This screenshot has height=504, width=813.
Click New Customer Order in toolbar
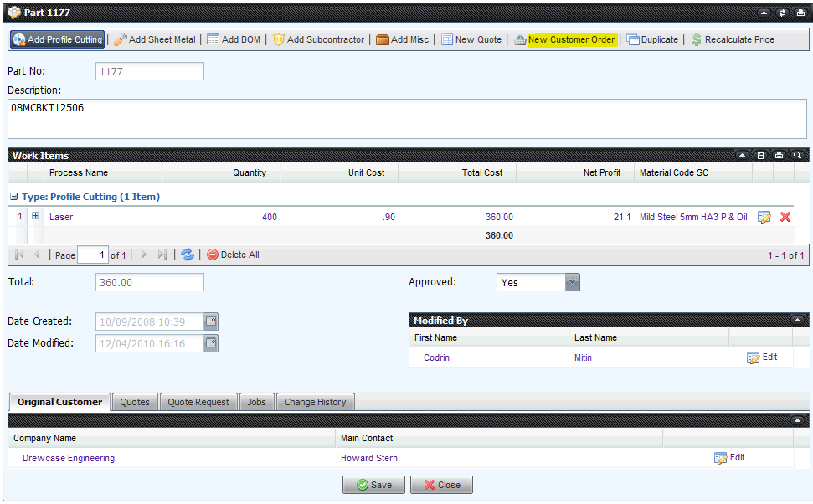point(571,39)
